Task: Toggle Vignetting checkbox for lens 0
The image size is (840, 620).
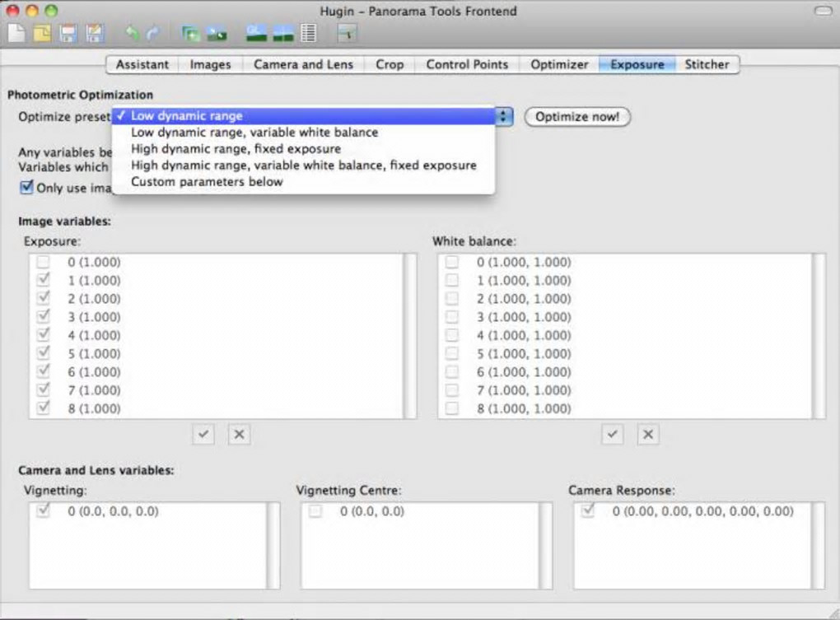Action: [x=44, y=511]
